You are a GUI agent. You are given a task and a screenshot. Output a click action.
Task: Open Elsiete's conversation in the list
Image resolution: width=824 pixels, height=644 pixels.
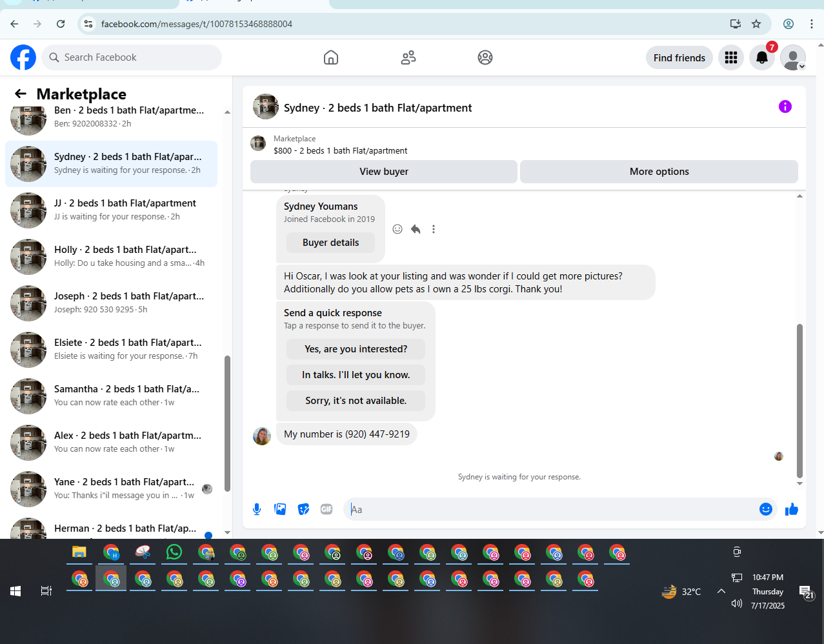coord(111,350)
